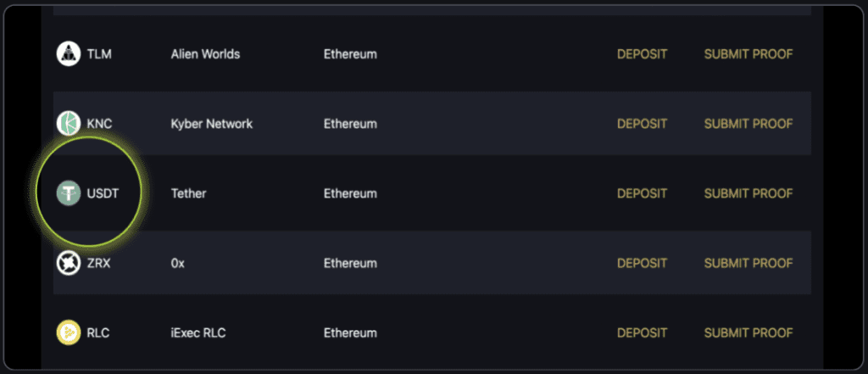Viewport: 868px width, 374px height.
Task: Click the Tether token name
Action: 188,193
